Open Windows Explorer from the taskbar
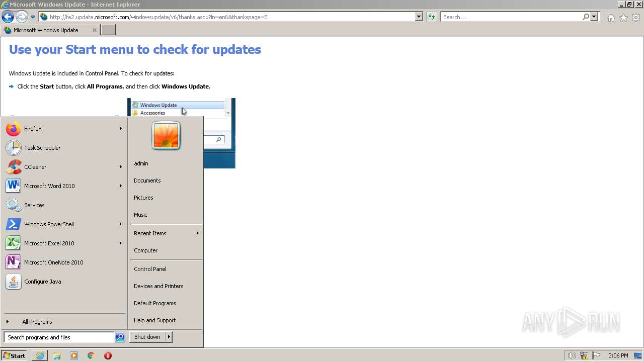The width and height of the screenshot is (644, 362). coord(57,355)
